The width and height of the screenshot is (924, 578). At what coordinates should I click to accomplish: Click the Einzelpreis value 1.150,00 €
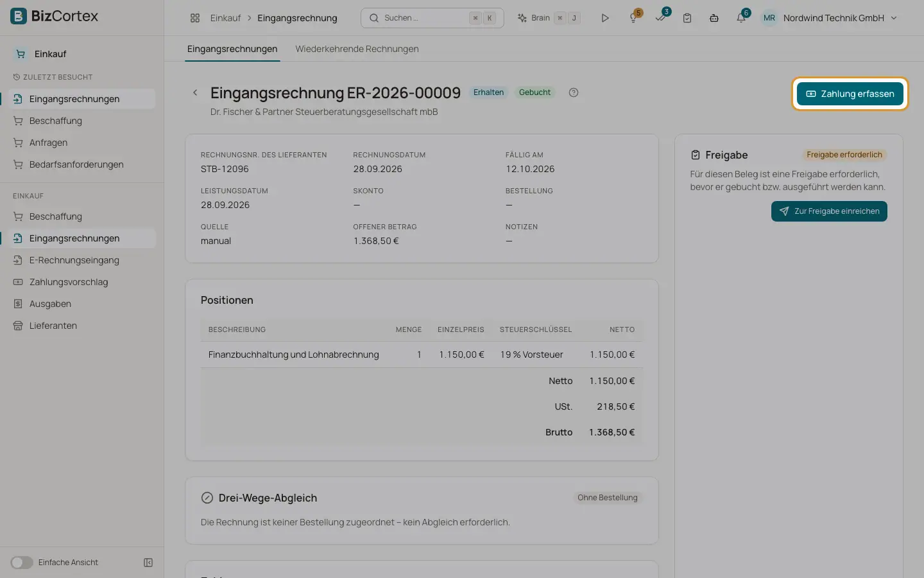[461, 355]
